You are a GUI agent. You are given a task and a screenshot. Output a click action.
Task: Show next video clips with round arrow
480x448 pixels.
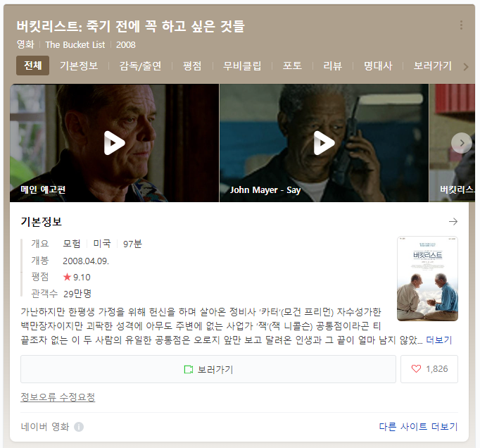point(462,143)
